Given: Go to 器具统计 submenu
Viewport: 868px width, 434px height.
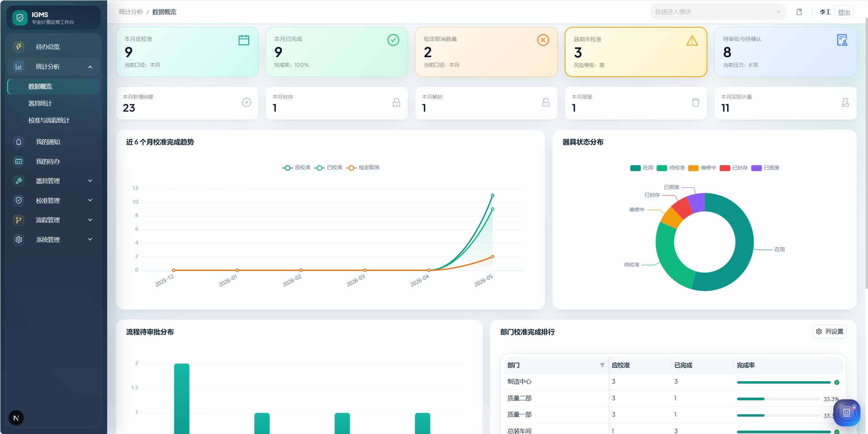Looking at the screenshot, I should pyautogui.click(x=53, y=103).
